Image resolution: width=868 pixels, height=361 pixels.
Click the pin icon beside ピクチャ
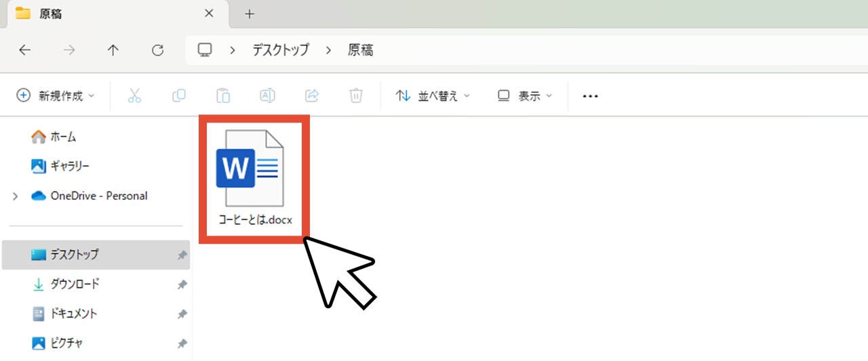182,344
